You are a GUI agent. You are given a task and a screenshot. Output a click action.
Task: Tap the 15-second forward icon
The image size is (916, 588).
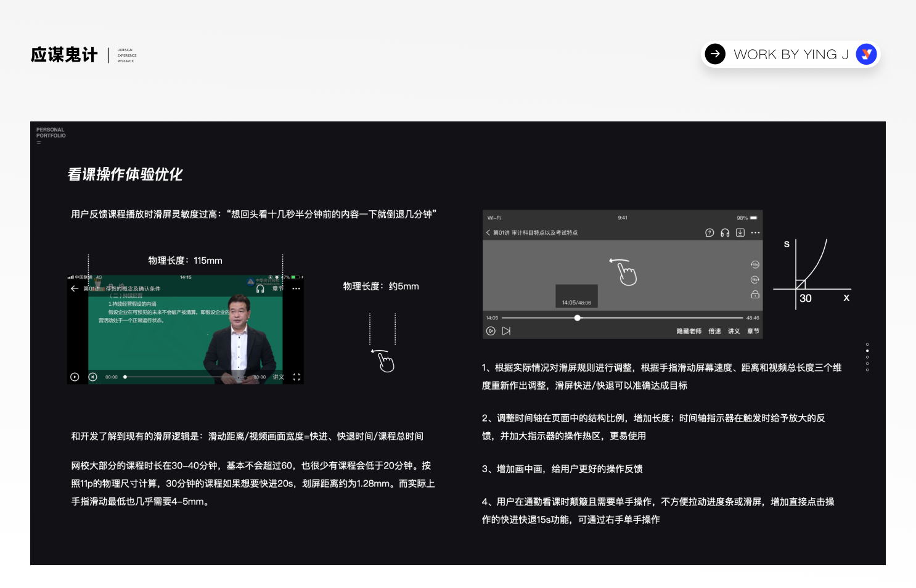[x=755, y=279]
